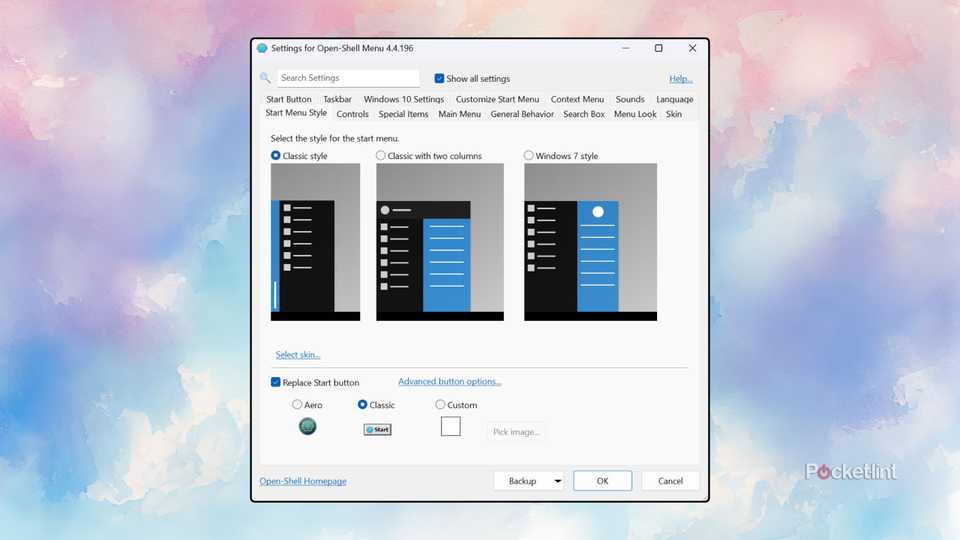Open the Skin tab
Image resolution: width=960 pixels, height=540 pixels.
tap(674, 114)
